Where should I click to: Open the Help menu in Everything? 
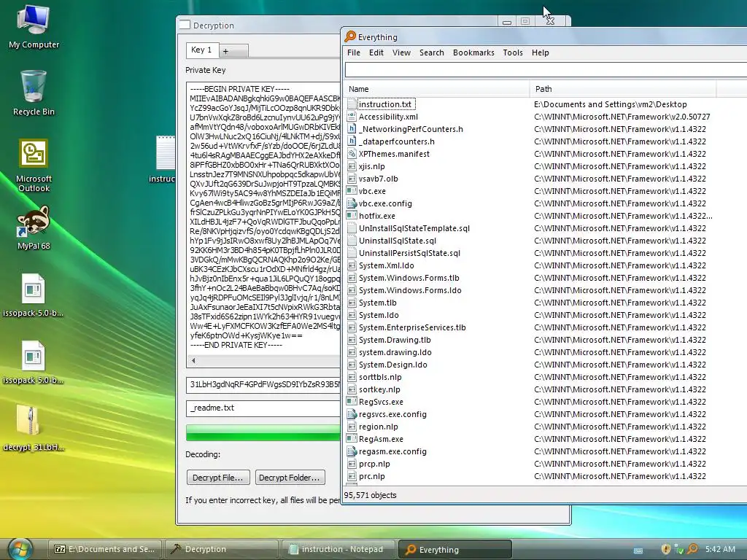tap(541, 52)
